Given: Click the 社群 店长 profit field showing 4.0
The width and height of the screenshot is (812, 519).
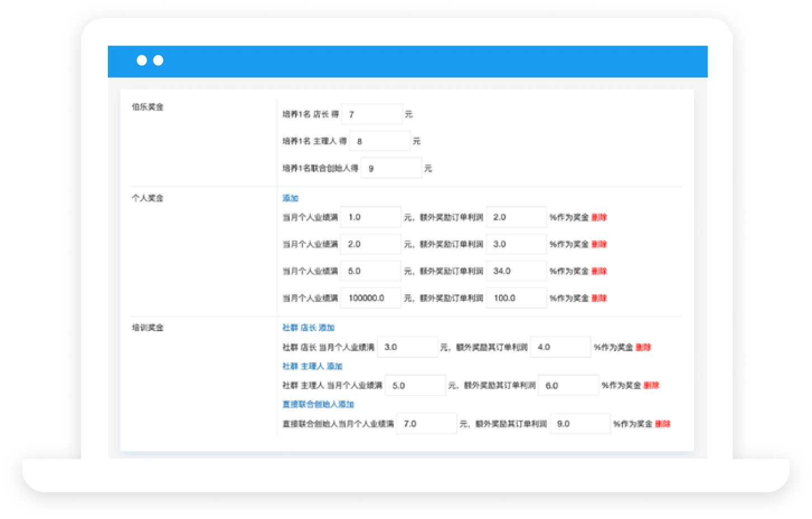Looking at the screenshot, I should pos(560,347).
